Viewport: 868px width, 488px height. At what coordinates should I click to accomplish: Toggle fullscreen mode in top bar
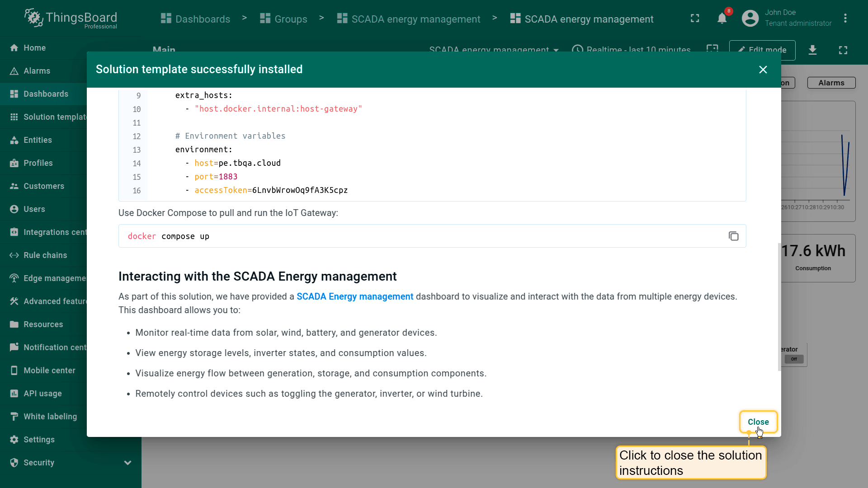[x=695, y=19]
